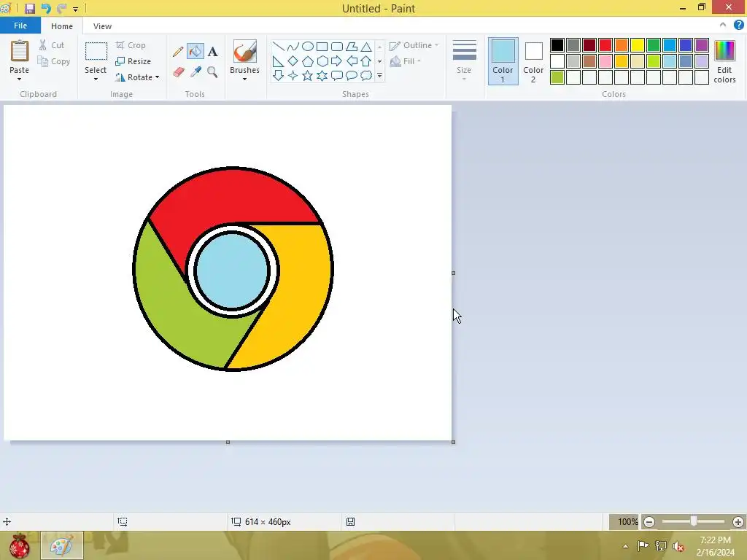The image size is (747, 560).
Task: Choose the Down arrow shape
Action: tap(278, 75)
